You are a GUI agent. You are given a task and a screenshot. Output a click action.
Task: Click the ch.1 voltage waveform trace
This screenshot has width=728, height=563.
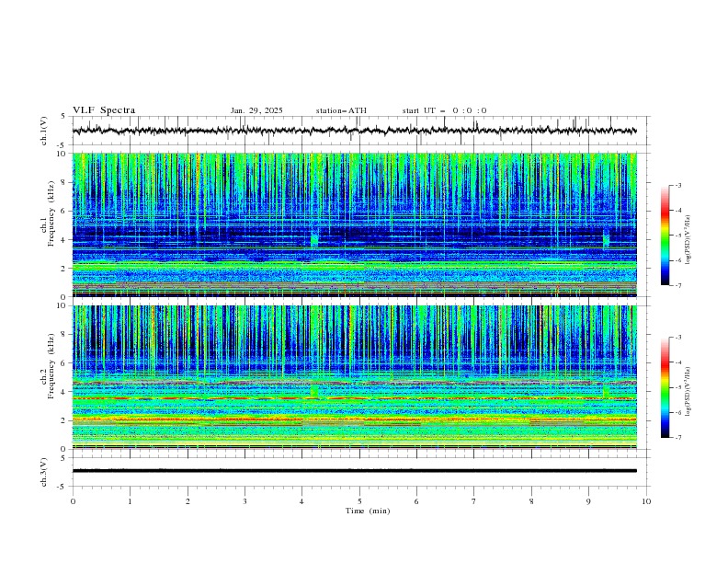355,131
